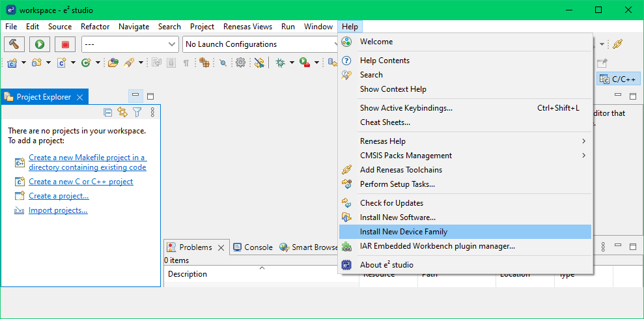Click the Debug bug icon in toolbar
The height and width of the screenshot is (319, 644).
(x=280, y=62)
